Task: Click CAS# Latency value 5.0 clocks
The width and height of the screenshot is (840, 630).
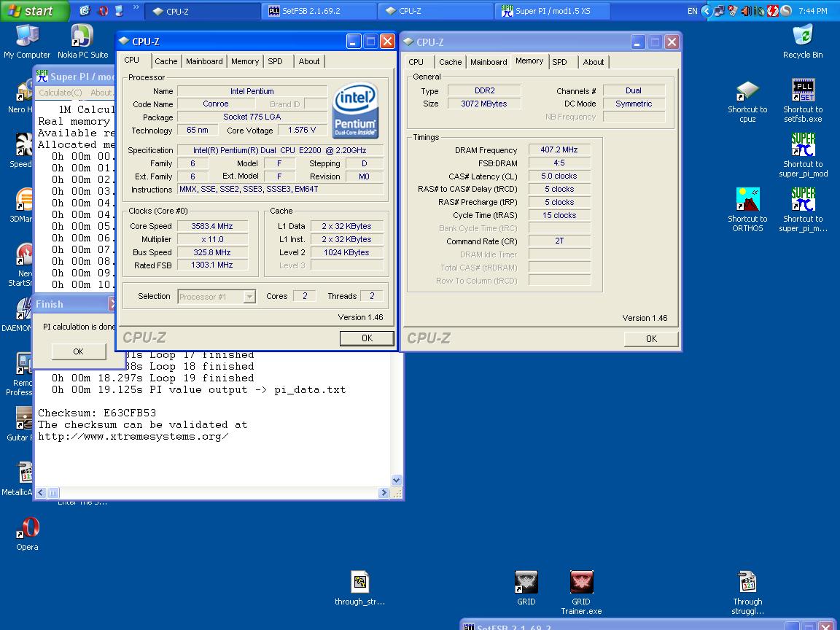Action: tap(559, 176)
